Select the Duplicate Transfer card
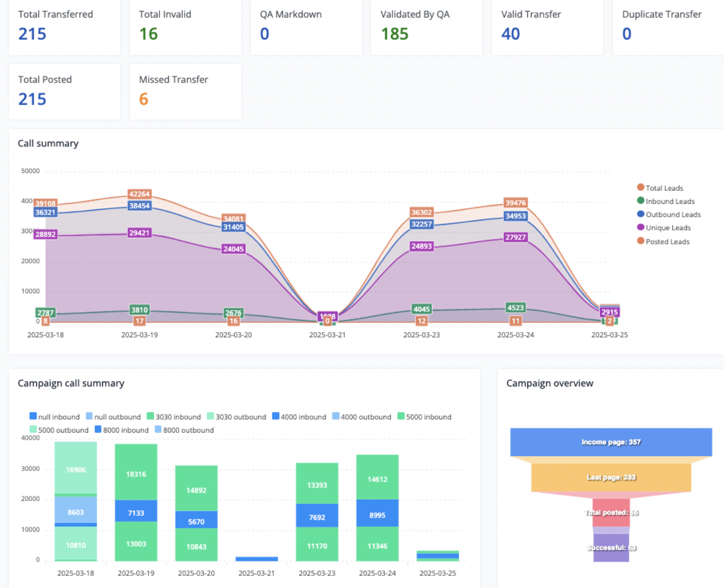 coord(668,27)
